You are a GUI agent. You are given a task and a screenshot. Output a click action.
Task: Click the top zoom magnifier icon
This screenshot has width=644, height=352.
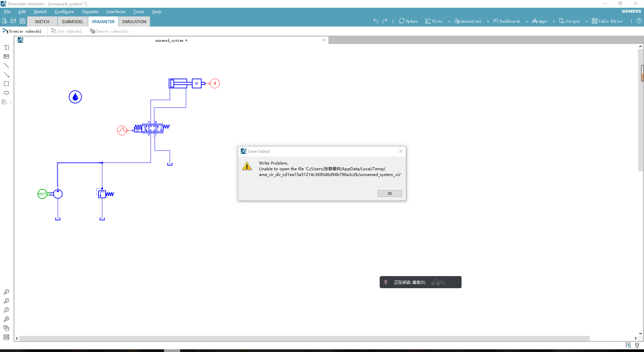pos(6,292)
